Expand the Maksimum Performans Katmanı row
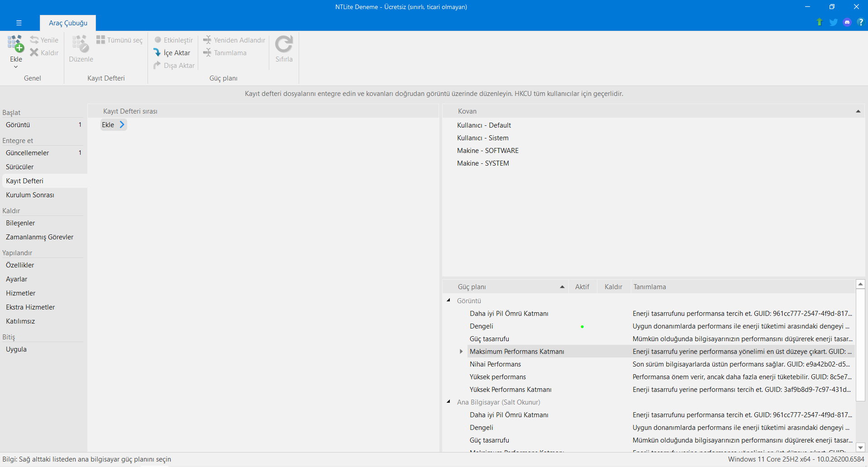This screenshot has width=868, height=467. tap(461, 351)
